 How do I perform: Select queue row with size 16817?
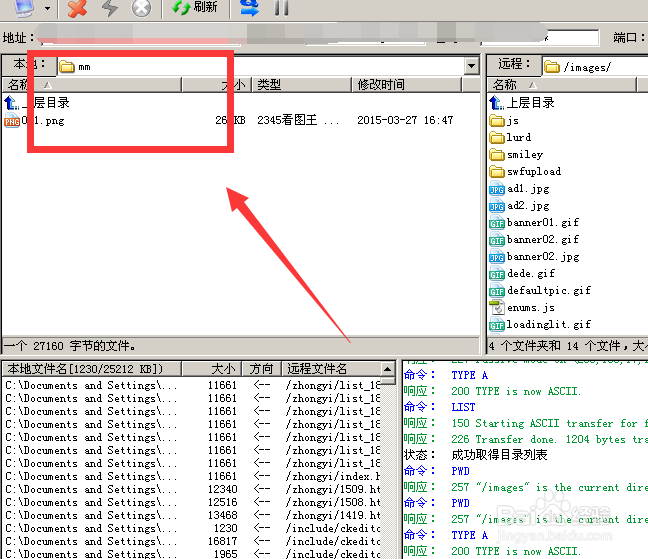tap(192, 541)
